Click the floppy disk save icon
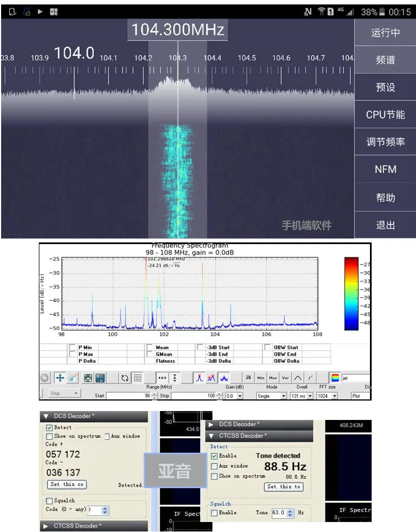This screenshot has width=416, height=532. point(100,378)
